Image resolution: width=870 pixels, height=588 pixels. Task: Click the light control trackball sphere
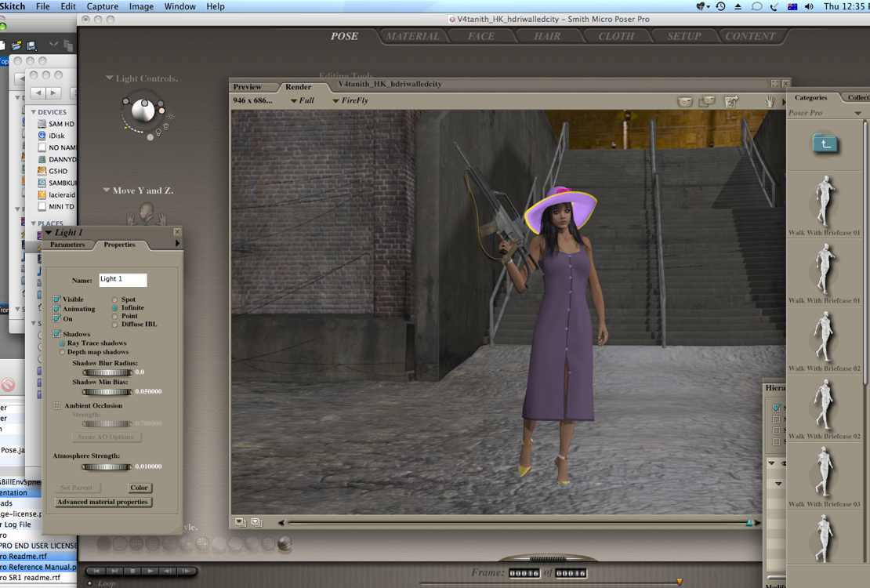(143, 111)
